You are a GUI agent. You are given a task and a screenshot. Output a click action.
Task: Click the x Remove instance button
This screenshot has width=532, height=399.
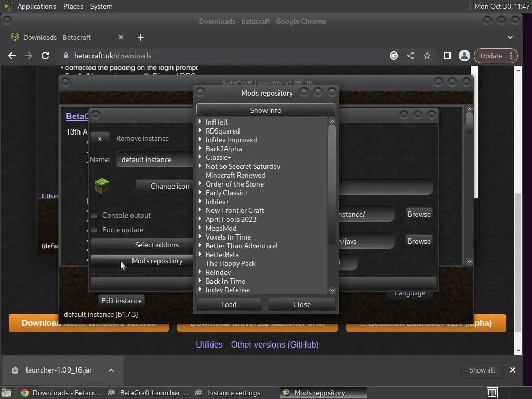(100, 138)
